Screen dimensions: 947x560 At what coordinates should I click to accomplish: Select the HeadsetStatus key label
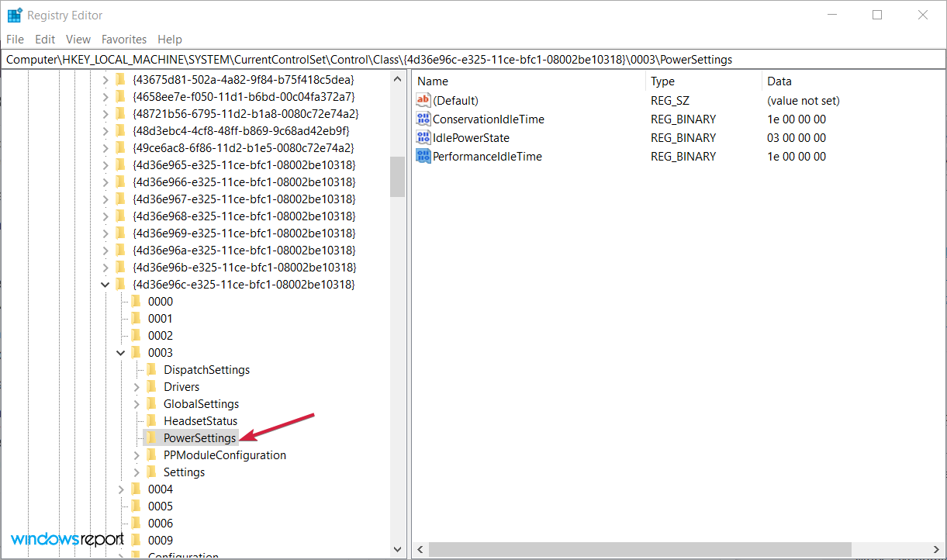click(x=200, y=420)
